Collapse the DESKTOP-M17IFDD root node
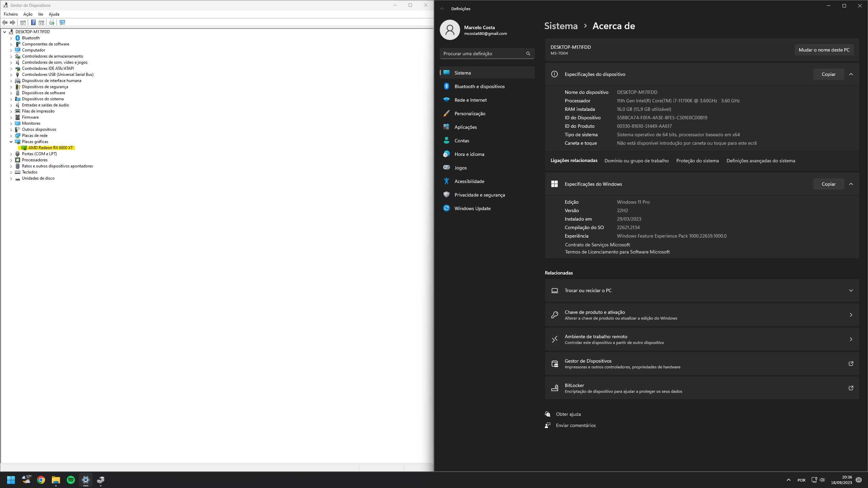This screenshot has height=488, width=868. coord(5,32)
